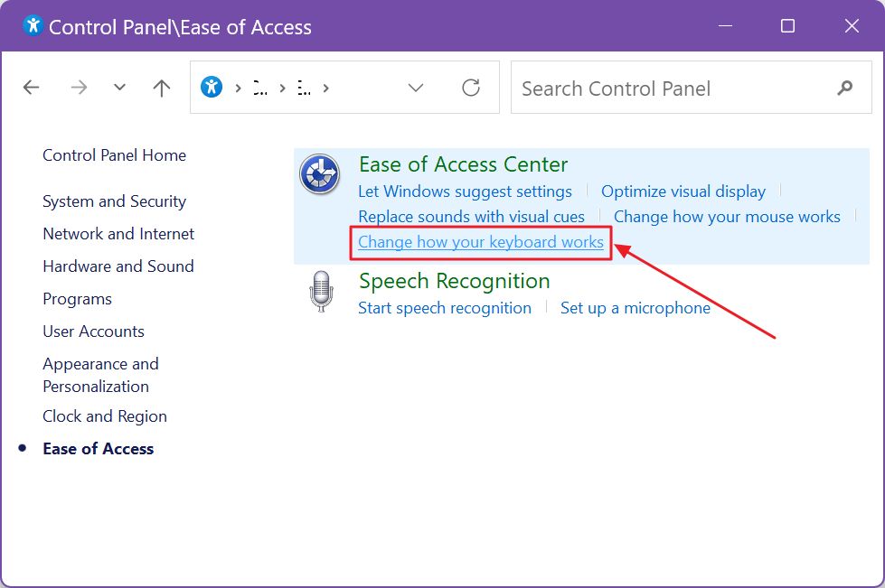This screenshot has height=588, width=885.
Task: Go to Control Panel Home
Action: click(x=114, y=154)
